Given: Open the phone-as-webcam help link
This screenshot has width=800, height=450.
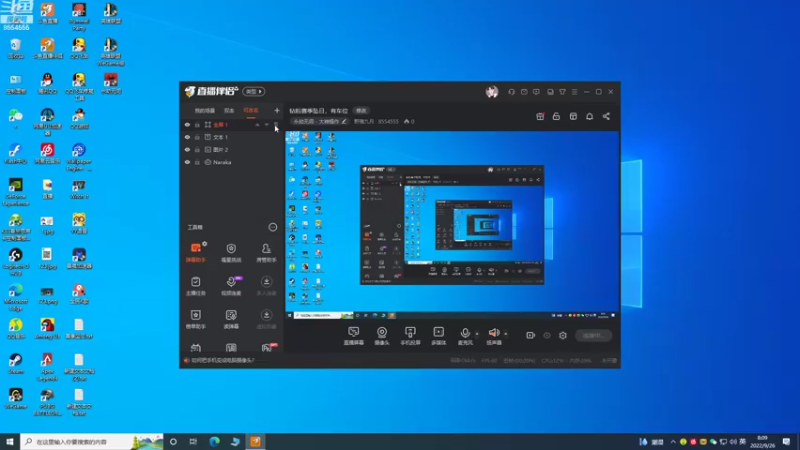Looking at the screenshot, I should (222, 360).
